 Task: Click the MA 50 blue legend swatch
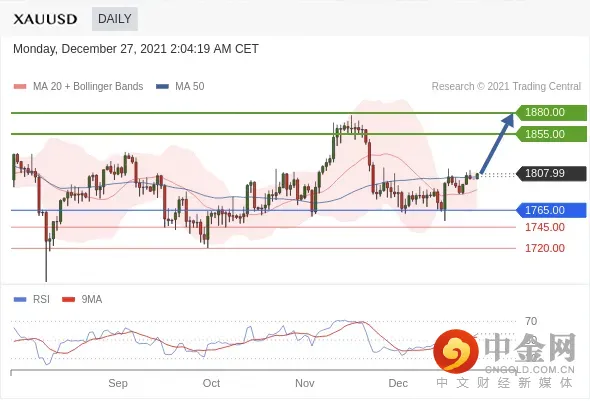pyautogui.click(x=162, y=87)
